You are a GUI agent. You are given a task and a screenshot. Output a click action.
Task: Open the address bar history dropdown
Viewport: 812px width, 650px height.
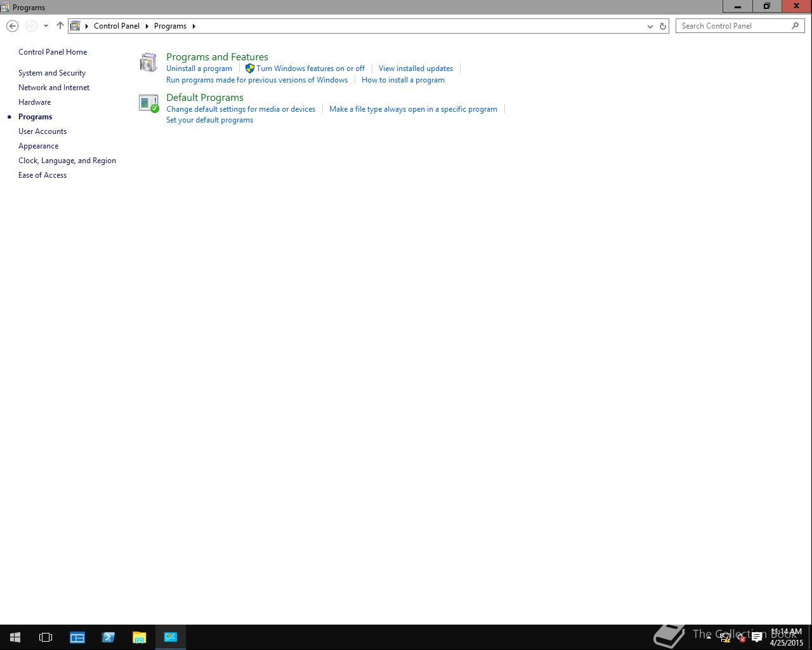pos(650,26)
